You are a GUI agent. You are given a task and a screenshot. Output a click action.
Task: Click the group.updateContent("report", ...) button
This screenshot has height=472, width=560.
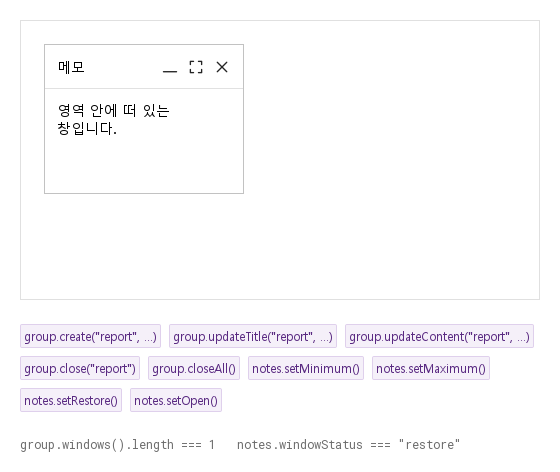point(439,336)
